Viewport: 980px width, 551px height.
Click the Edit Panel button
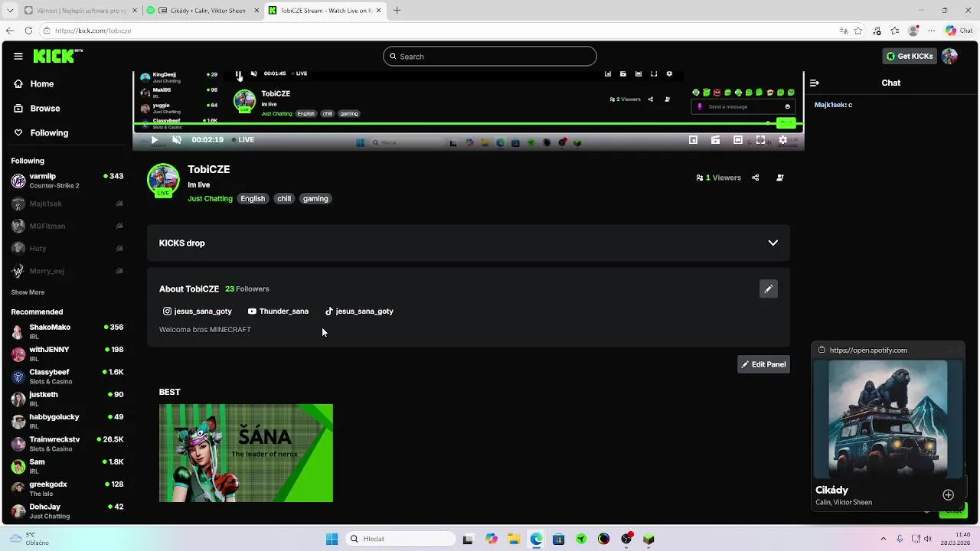pos(763,365)
